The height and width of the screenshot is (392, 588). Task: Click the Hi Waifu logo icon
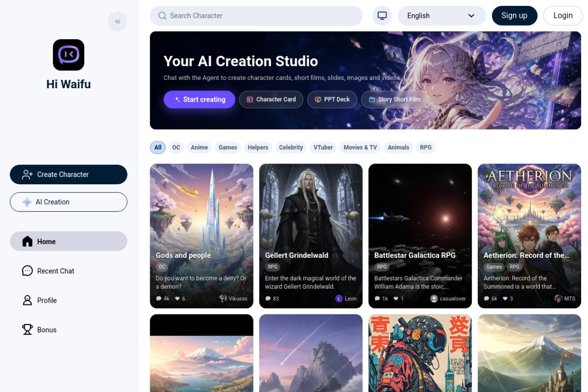click(68, 55)
